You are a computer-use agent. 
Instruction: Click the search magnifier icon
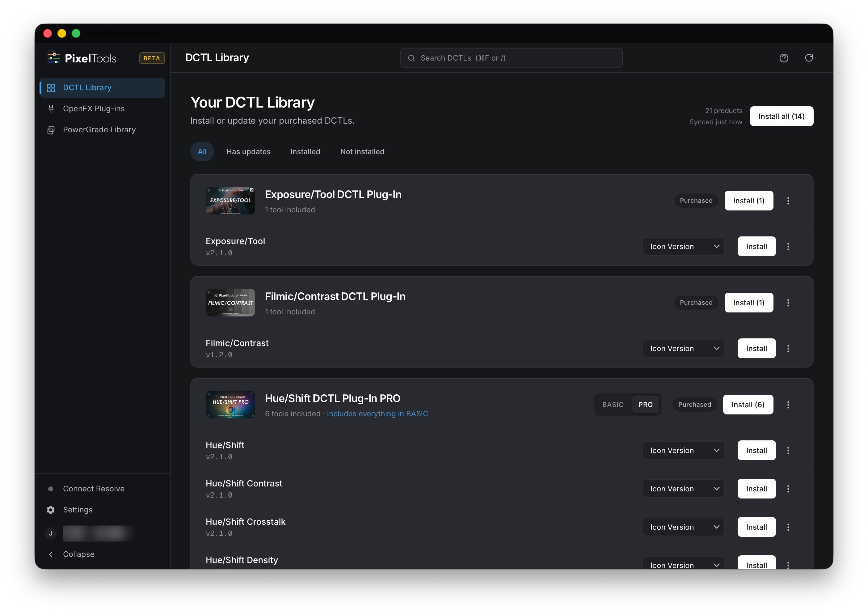[411, 58]
